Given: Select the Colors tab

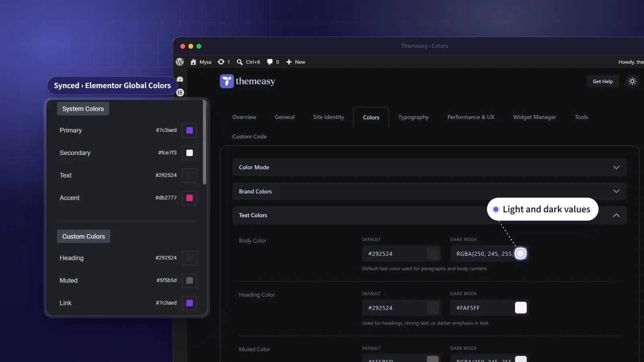Looking at the screenshot, I should 371,117.
